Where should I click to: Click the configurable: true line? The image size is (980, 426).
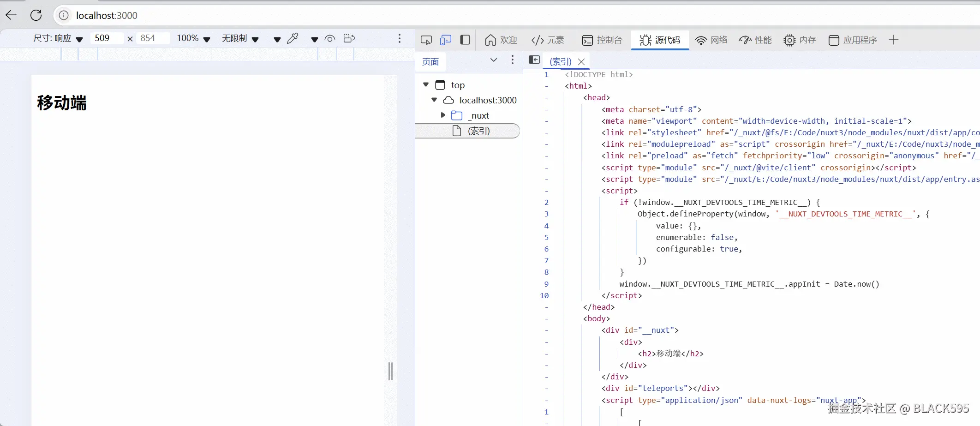click(699, 249)
